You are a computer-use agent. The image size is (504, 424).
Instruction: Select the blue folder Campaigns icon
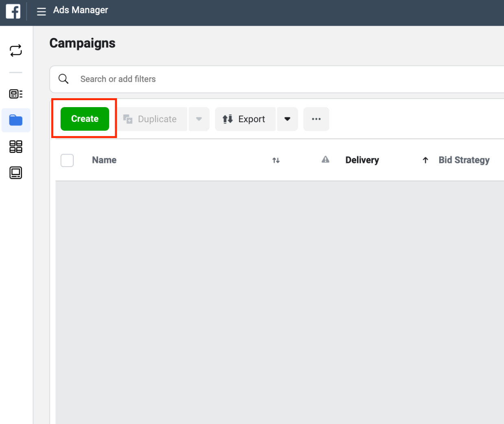16,120
